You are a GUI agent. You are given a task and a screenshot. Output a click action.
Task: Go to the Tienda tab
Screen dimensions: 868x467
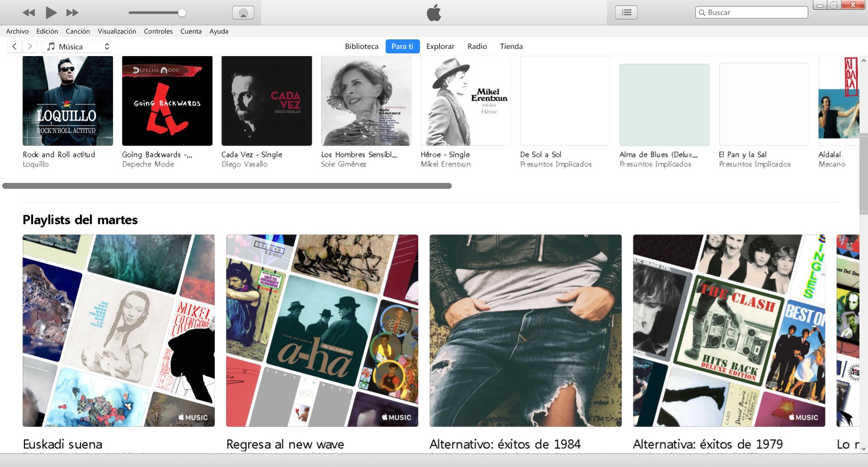(511, 46)
